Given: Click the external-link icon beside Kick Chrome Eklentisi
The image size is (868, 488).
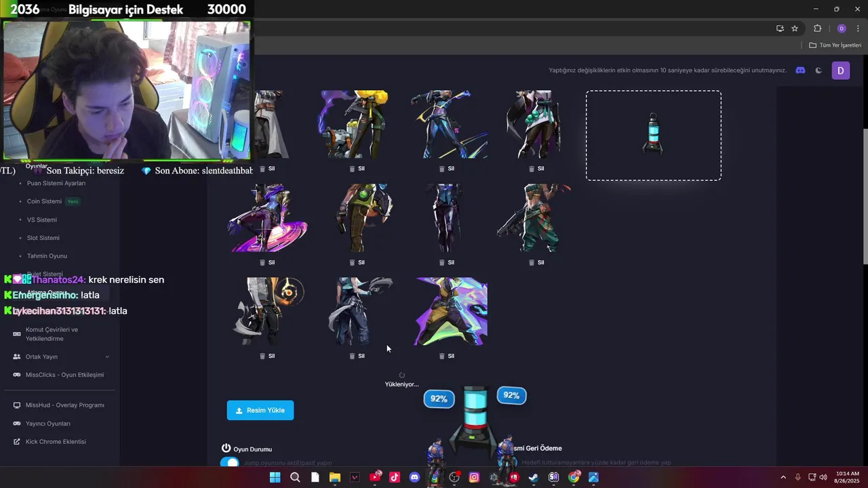Looking at the screenshot, I should coord(17,442).
